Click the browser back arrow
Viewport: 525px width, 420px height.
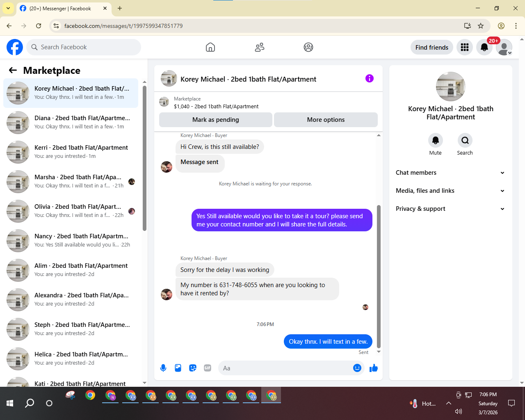(x=9, y=26)
